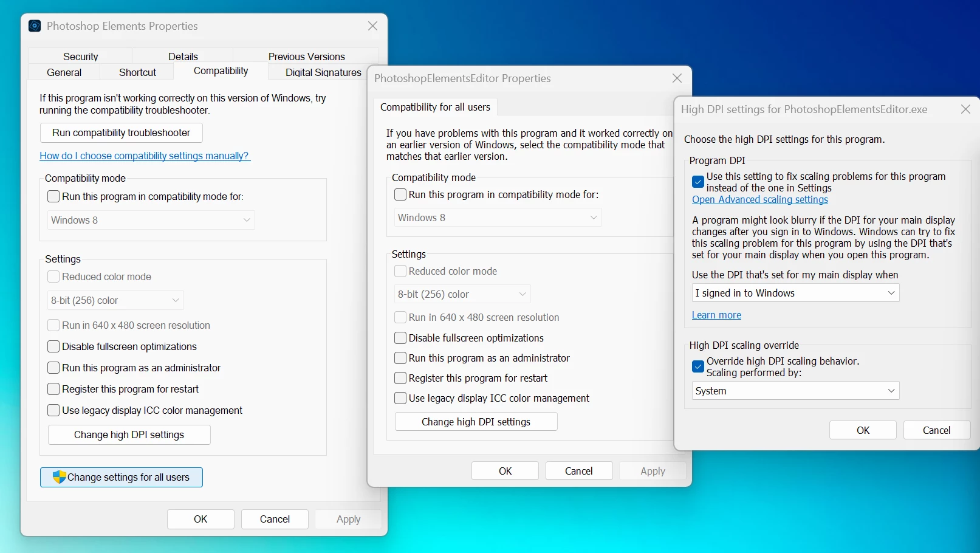Open Windows 8 dropdown in PhotoshopElementsEditor Properties
The width and height of the screenshot is (980, 553).
pos(498,218)
